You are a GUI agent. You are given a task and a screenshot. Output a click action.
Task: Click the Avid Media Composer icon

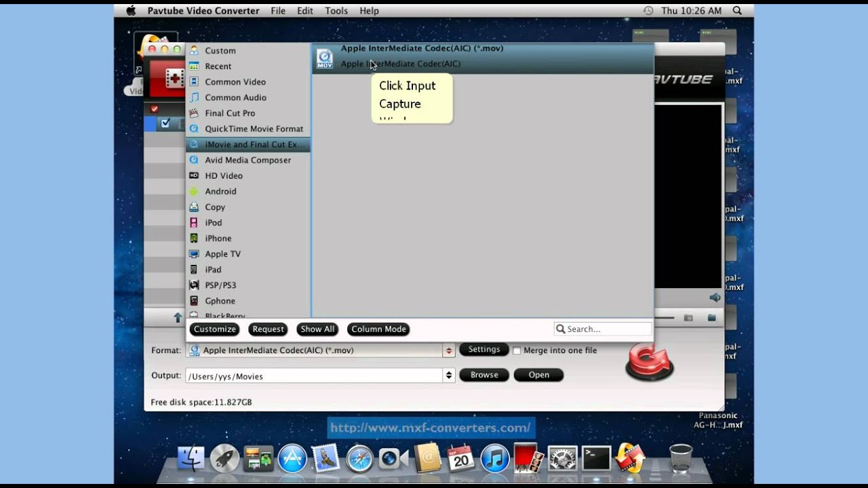(194, 160)
